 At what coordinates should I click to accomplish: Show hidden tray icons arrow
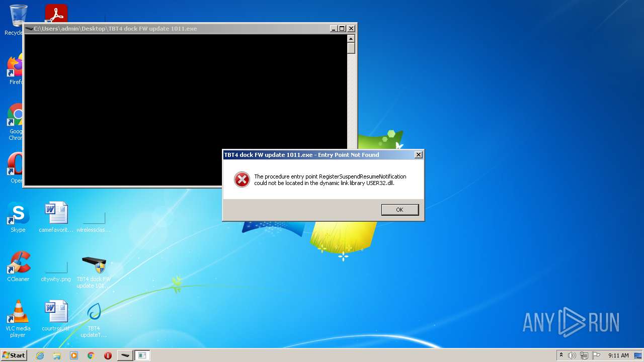click(x=561, y=355)
